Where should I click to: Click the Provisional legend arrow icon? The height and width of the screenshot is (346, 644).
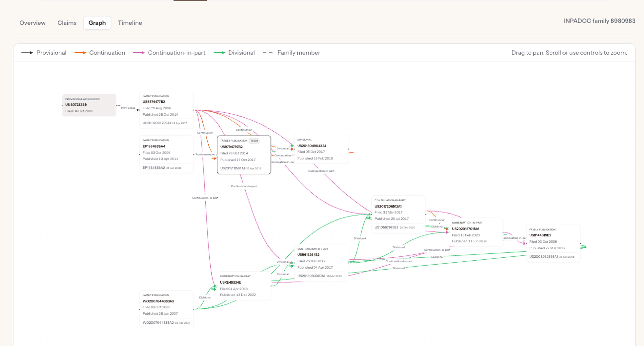coord(27,53)
